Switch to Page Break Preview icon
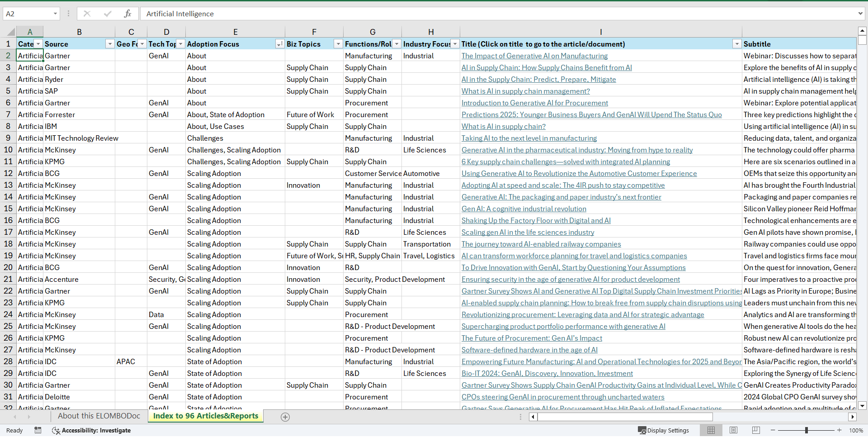The height and width of the screenshot is (437, 868). point(756,430)
